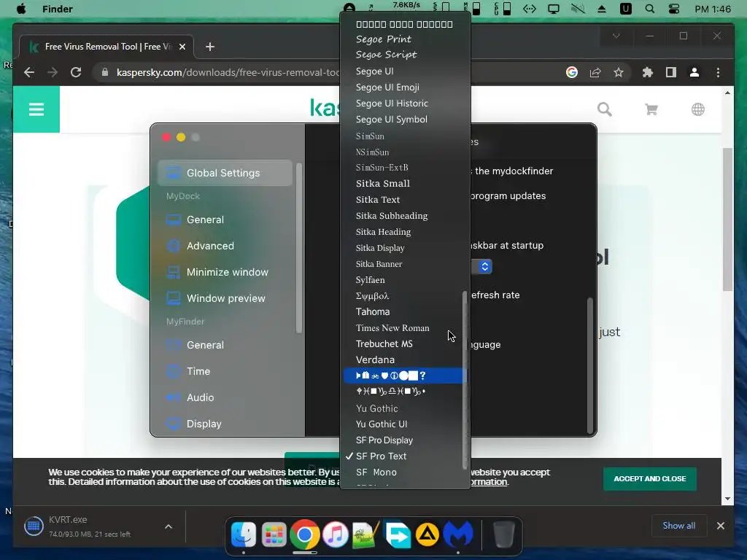Launch Chrome from the dock
Screen dimensions: 747x560
coord(304,534)
